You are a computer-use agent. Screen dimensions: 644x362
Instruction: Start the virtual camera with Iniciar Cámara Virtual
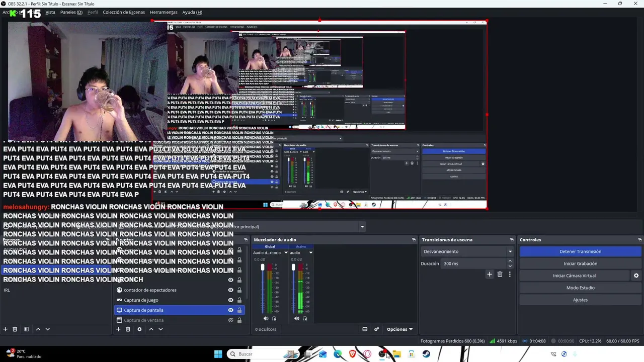pos(574,276)
